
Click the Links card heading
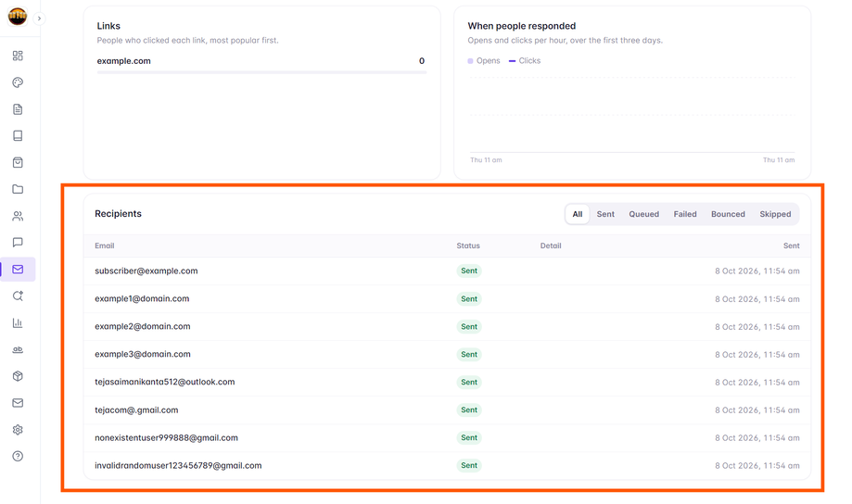108,26
